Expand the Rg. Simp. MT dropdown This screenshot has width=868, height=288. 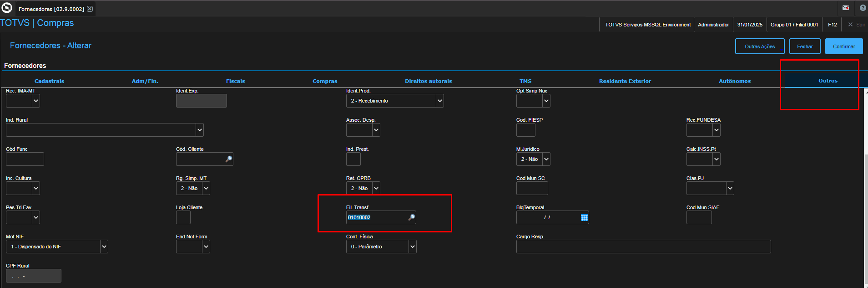[206, 188]
